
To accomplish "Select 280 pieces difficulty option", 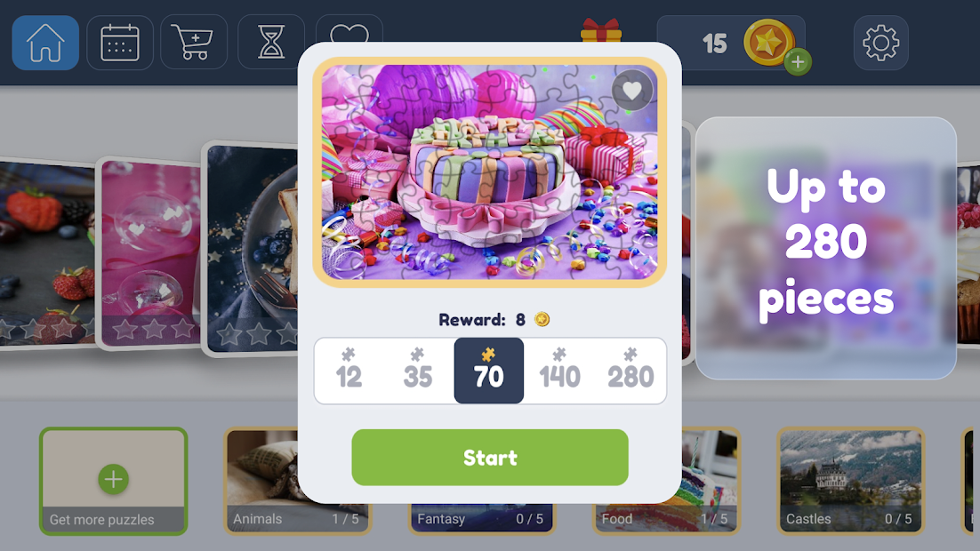I will (631, 371).
